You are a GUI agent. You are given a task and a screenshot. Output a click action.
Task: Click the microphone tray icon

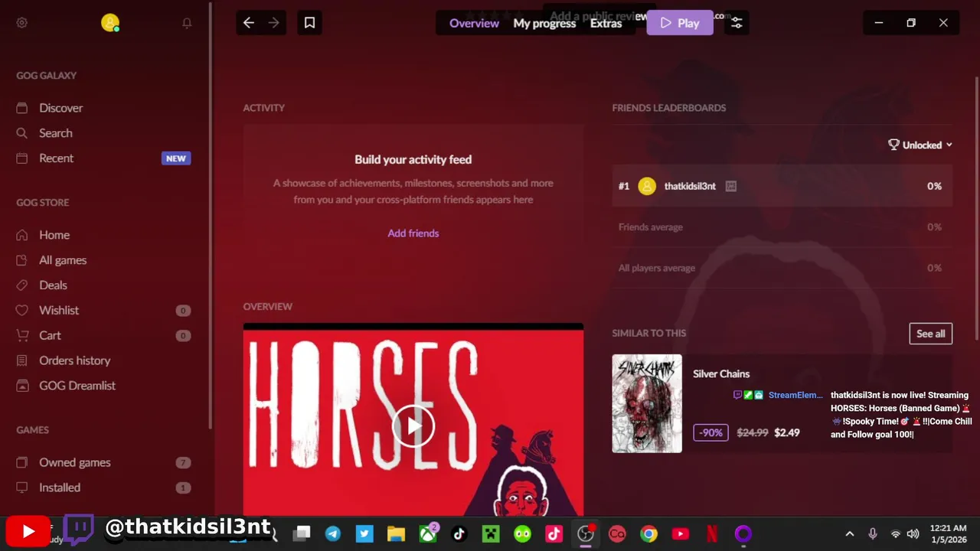[872, 534]
